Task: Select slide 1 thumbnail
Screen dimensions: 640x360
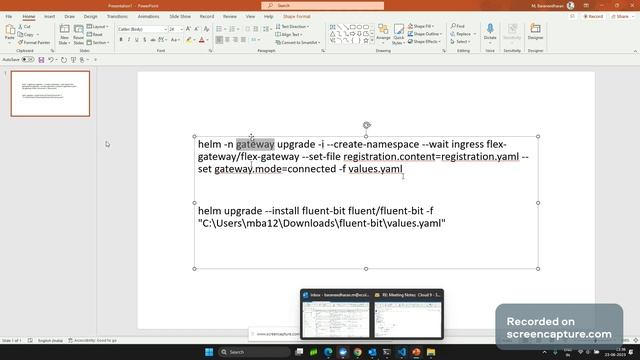Action: (x=50, y=93)
